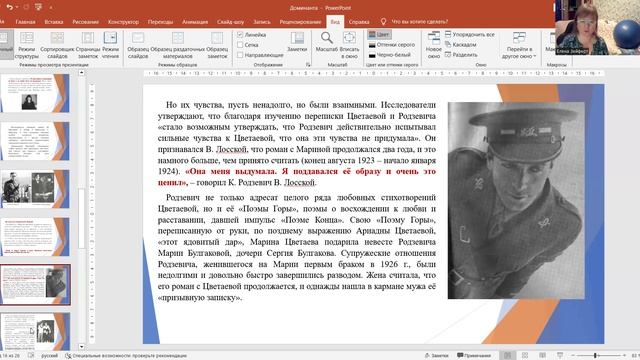Open the Конструктор ribbon tab
Viewport: 640px width, 360px height.
coord(124,22)
